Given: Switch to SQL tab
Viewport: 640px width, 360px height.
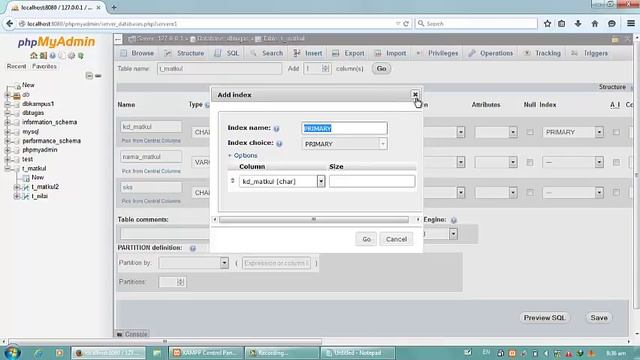Looking at the screenshot, I should [227, 53].
